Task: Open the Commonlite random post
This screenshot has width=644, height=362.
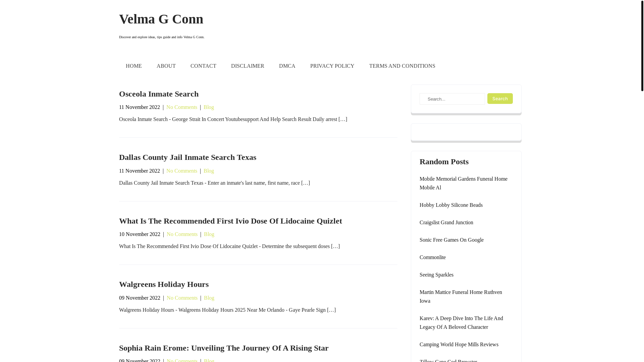Action: pos(433,257)
